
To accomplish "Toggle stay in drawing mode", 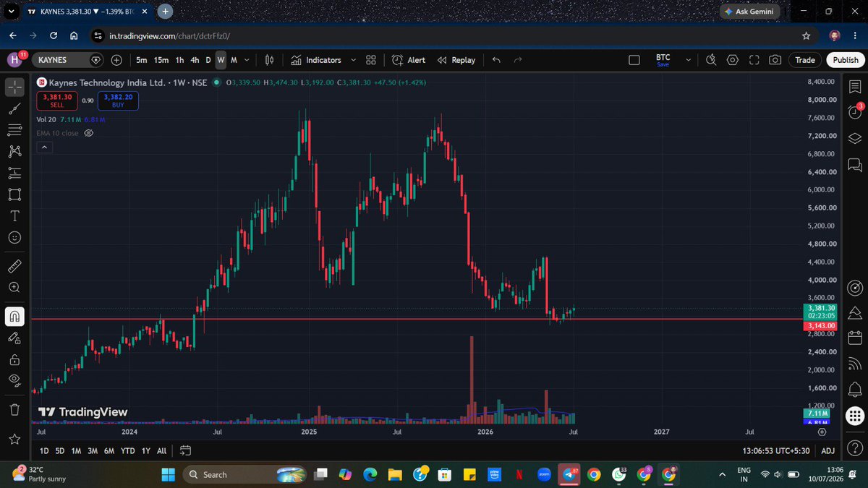I will pyautogui.click(x=14, y=338).
